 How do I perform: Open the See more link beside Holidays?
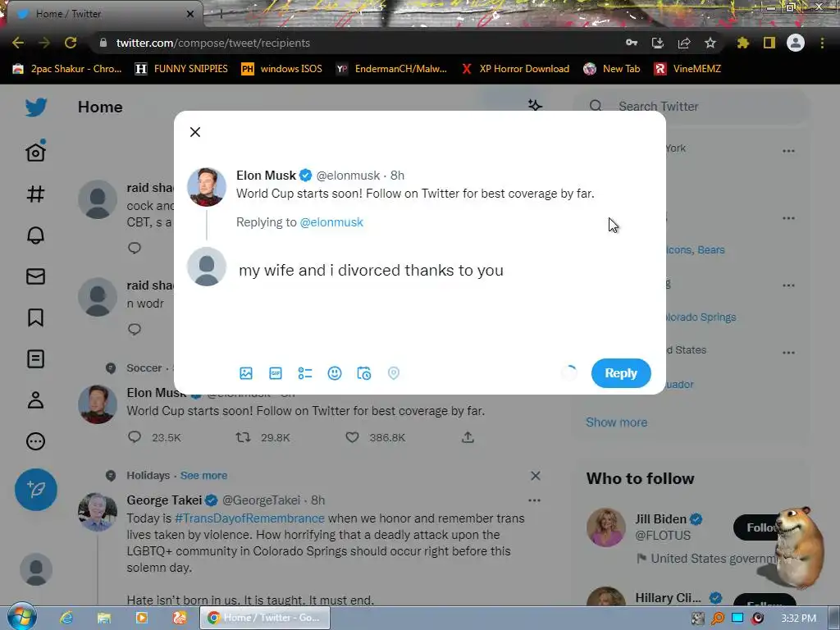(x=203, y=475)
